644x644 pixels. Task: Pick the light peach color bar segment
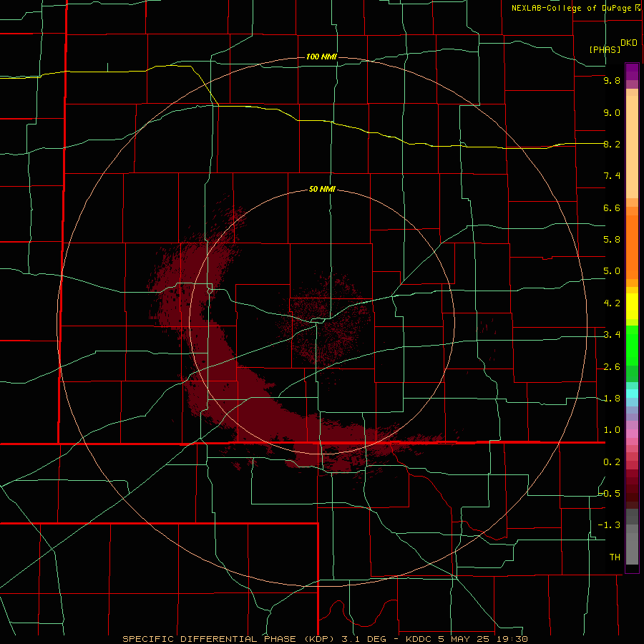coord(632,147)
